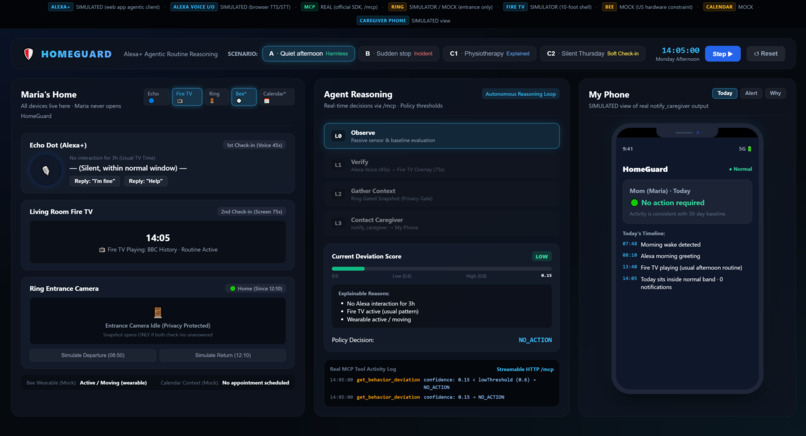Switch My Phone to Alert tab
The width and height of the screenshot is (806, 436).
pyautogui.click(x=751, y=93)
